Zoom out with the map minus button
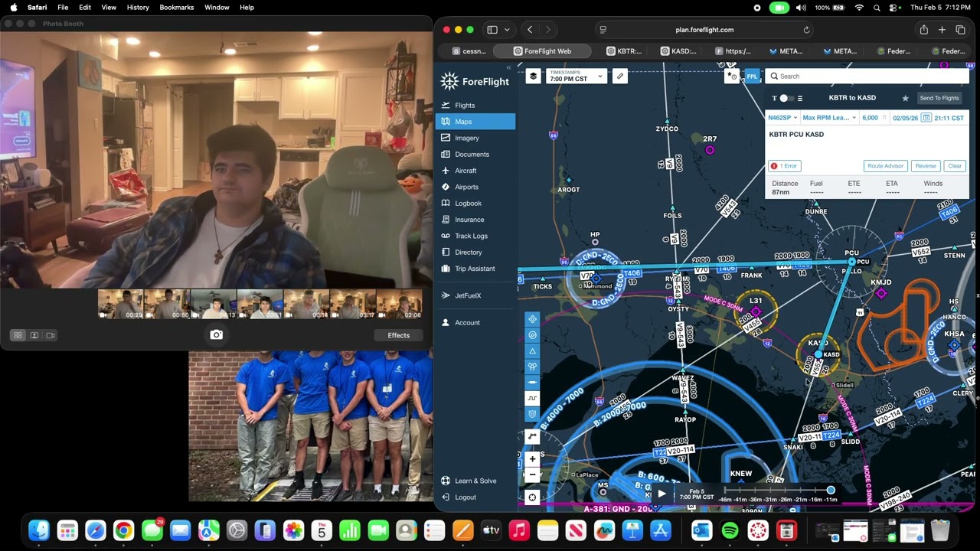Viewport: 980px width, 551px height. [532, 474]
